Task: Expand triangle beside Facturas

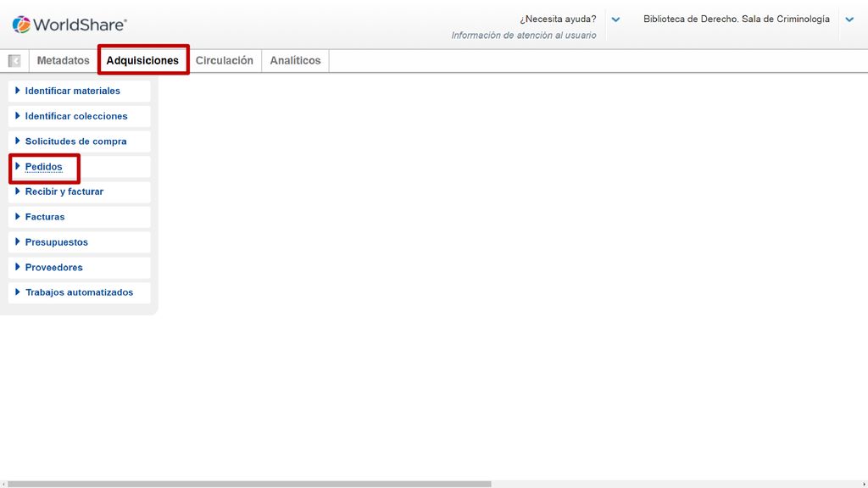Action: click(x=17, y=216)
